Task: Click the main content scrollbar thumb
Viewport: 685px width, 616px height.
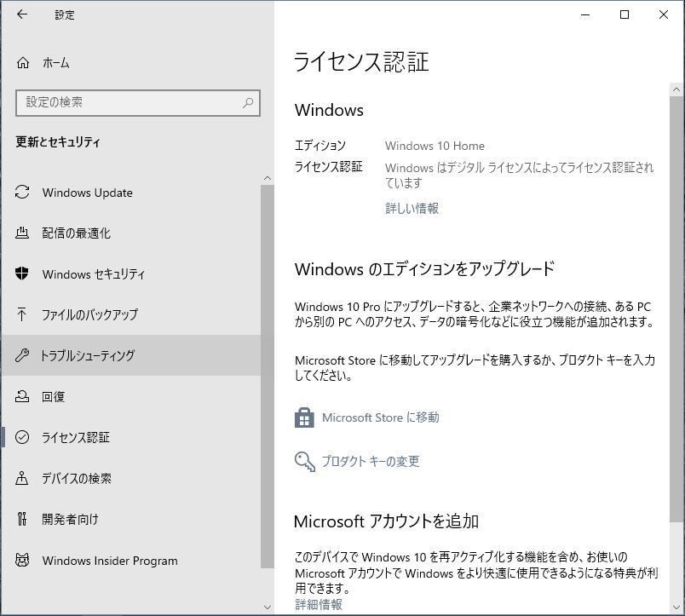Action: point(676,308)
